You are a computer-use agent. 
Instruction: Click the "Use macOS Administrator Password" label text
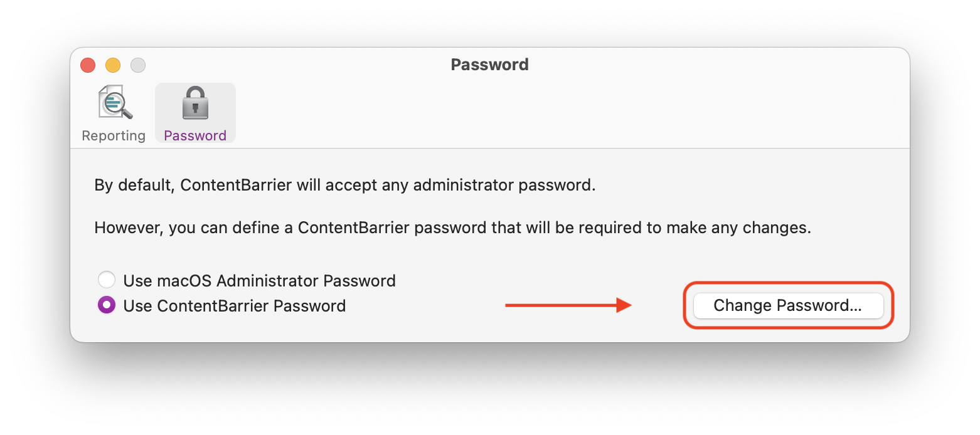(x=259, y=280)
